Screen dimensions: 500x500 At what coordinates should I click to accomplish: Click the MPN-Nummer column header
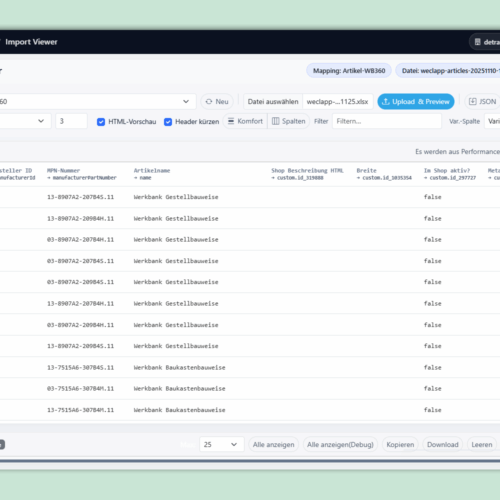[82, 174]
